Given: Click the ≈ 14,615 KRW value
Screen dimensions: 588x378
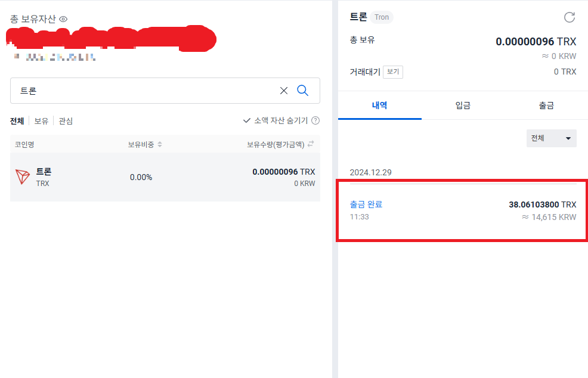Looking at the screenshot, I should [549, 217].
